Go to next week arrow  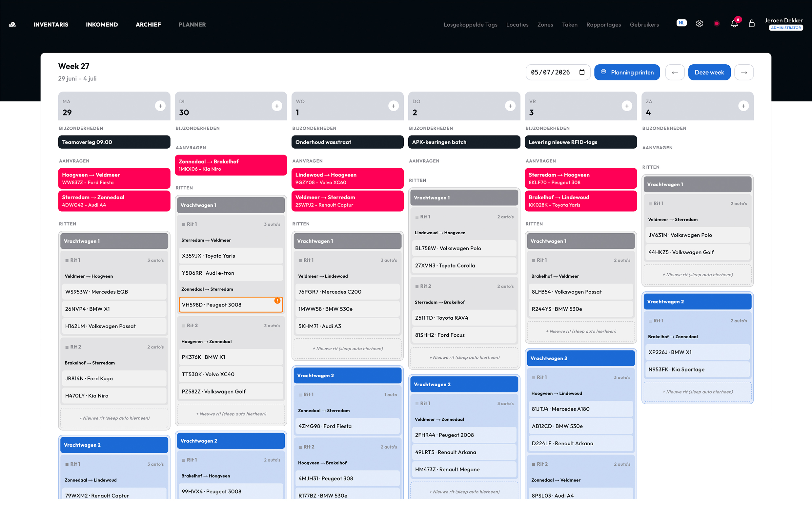coord(744,72)
